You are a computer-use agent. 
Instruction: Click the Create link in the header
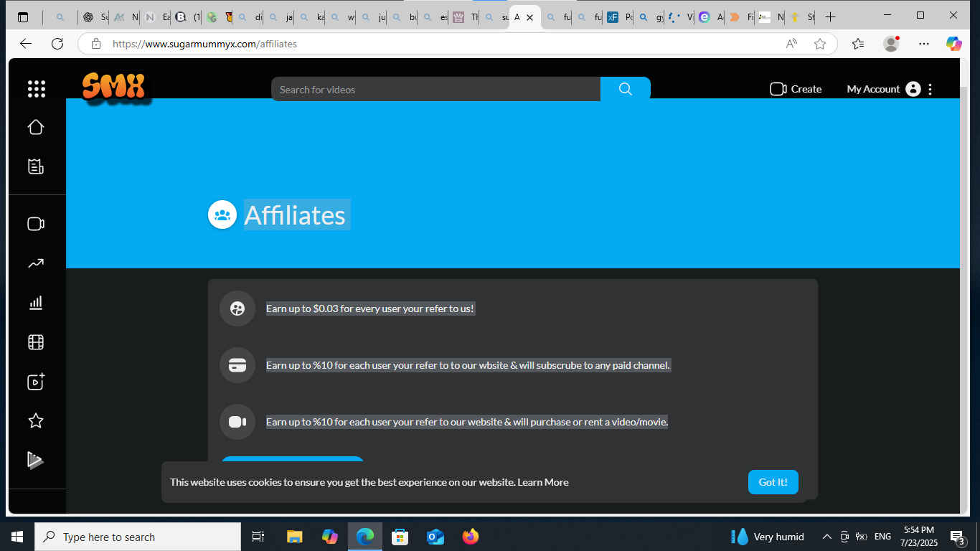pyautogui.click(x=806, y=89)
